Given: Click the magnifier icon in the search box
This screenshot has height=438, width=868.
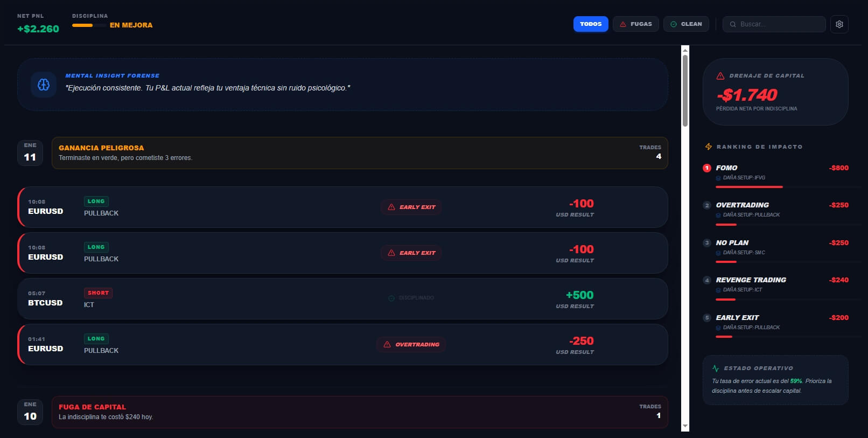Looking at the screenshot, I should 733,24.
